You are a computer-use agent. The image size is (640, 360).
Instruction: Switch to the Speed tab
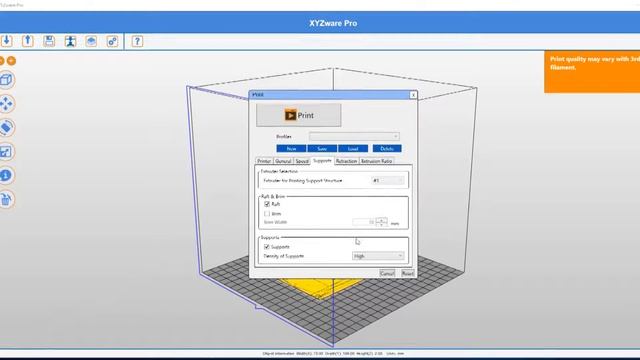[x=302, y=161]
